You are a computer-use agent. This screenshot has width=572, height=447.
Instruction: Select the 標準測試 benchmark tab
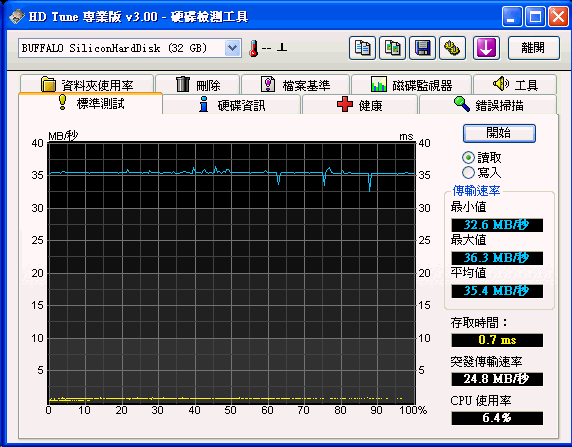coord(90,104)
